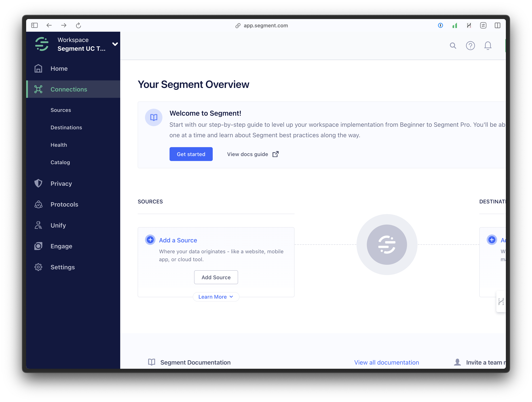Collapse the browser sidebar panel toggle
This screenshot has width=532, height=402.
pyautogui.click(x=35, y=25)
